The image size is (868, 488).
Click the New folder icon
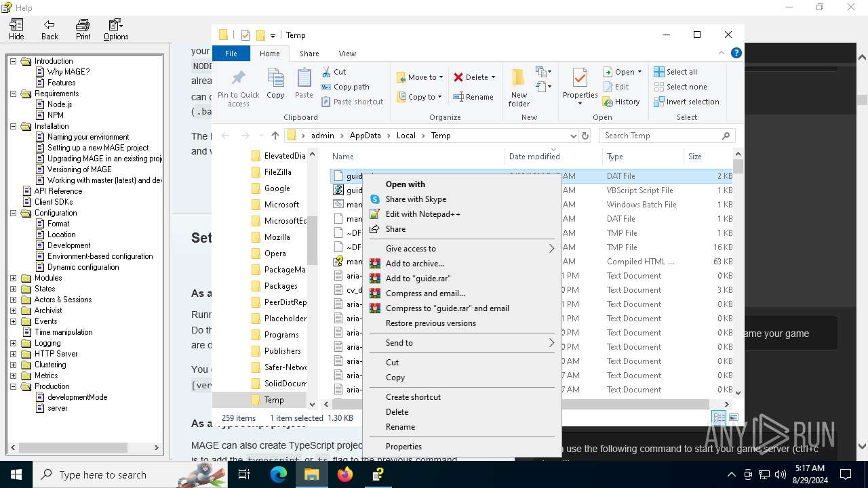pyautogui.click(x=519, y=87)
